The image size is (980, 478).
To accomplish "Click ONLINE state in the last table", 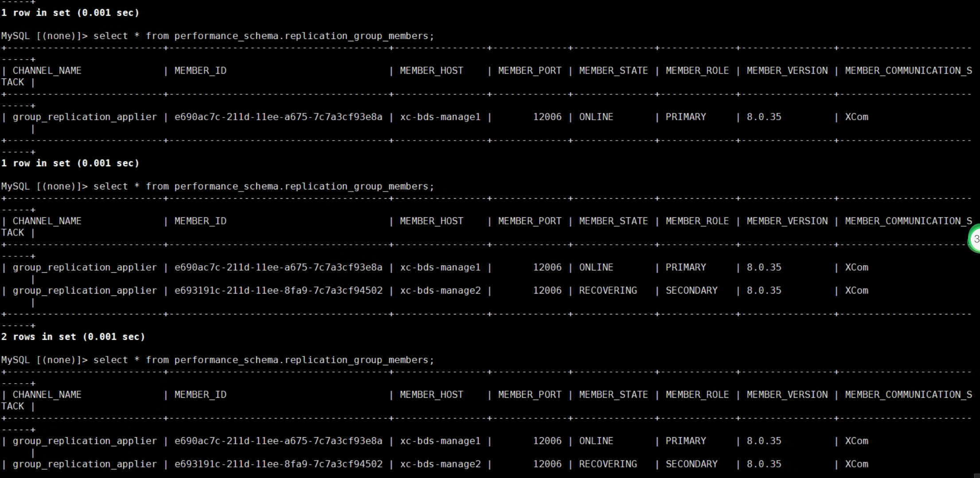I will (596, 441).
